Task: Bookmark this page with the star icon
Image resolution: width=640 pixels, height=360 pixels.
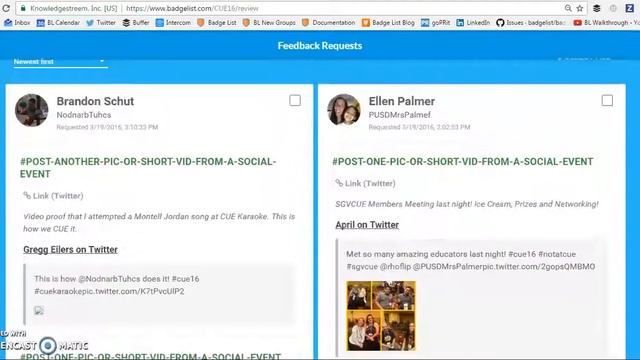Action: click(580, 8)
